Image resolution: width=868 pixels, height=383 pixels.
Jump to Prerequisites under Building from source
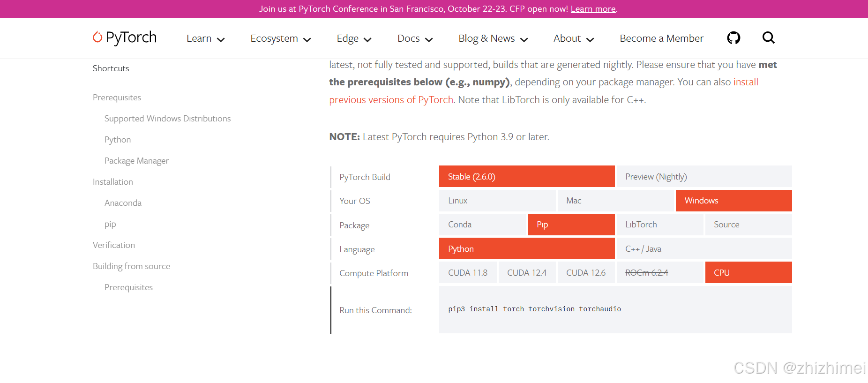pos(128,287)
